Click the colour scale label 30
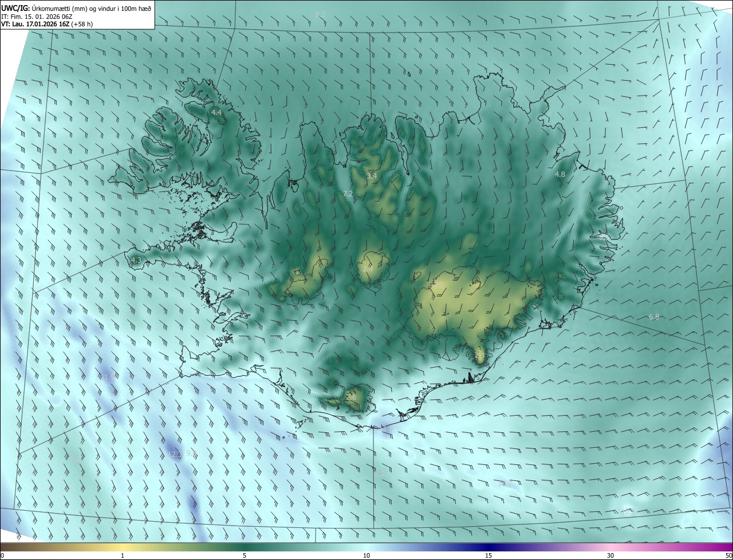This screenshot has height=560, width=733. pos(610,555)
